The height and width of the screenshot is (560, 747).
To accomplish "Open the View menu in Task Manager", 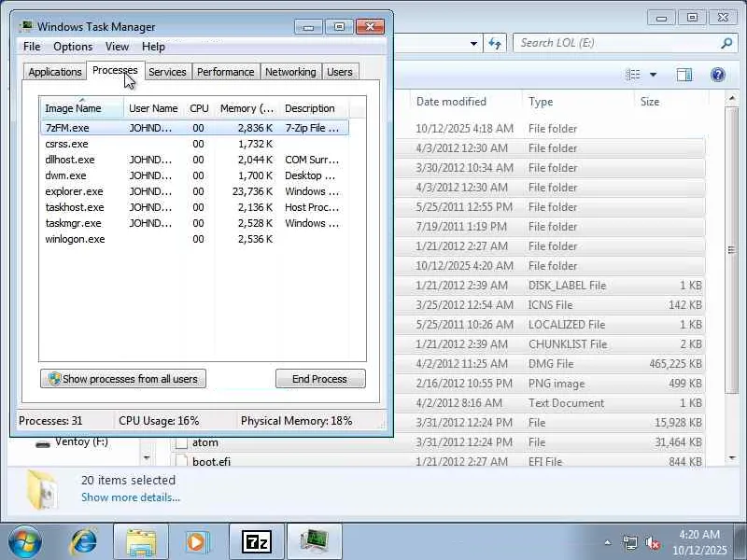I will coord(117,47).
